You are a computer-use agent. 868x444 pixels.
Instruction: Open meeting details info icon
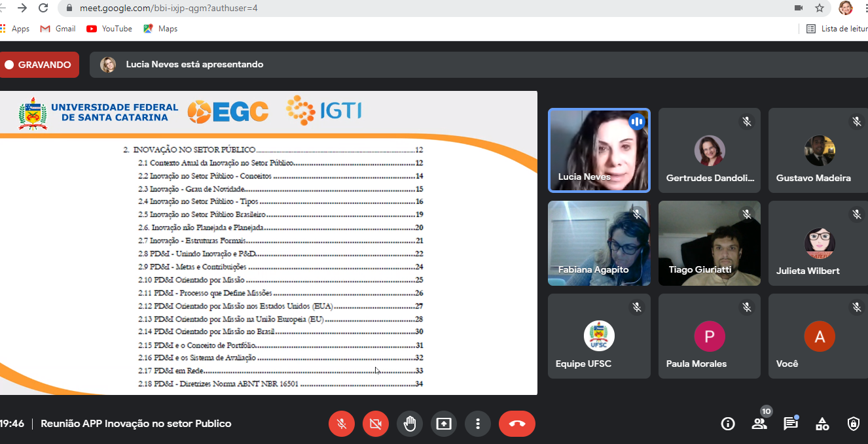[728, 424]
